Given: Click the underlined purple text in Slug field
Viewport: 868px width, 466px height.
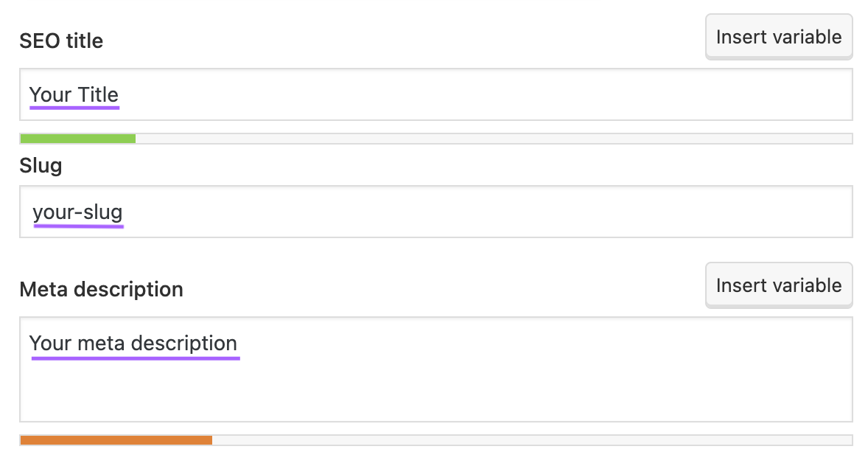Looking at the screenshot, I should pos(77,212).
